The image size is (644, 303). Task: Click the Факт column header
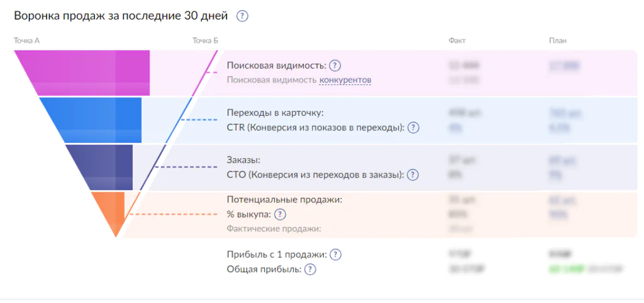(x=457, y=41)
